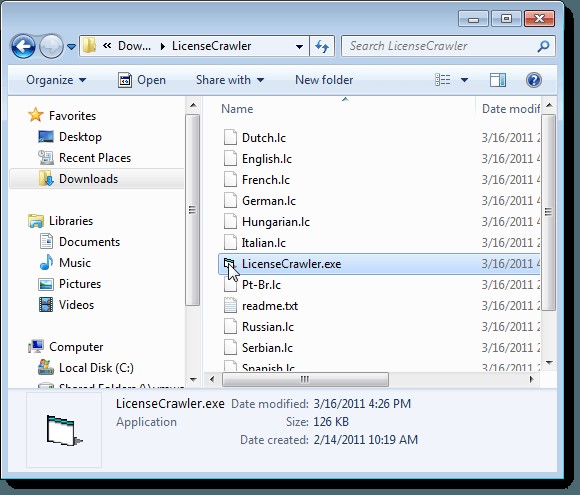Click the search magnifier icon
This screenshot has height=495, width=580.
pyautogui.click(x=543, y=46)
